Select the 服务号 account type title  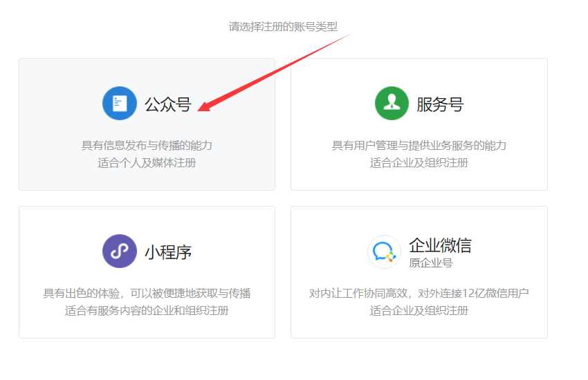[x=440, y=104]
